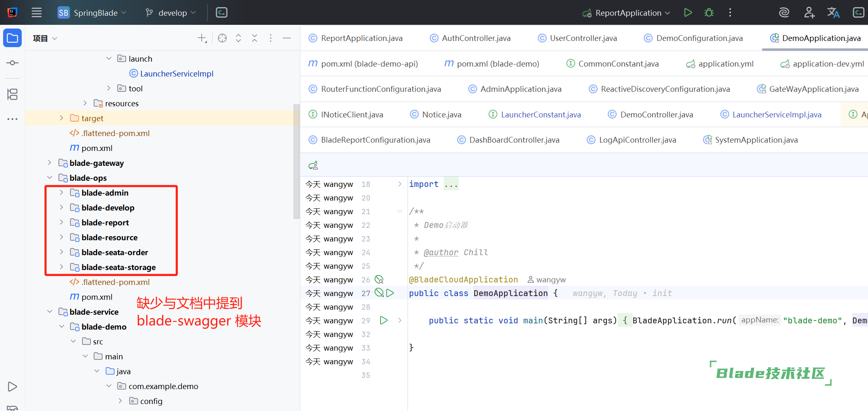Collapse the blade-ops module
868x411 pixels.
pos(50,178)
